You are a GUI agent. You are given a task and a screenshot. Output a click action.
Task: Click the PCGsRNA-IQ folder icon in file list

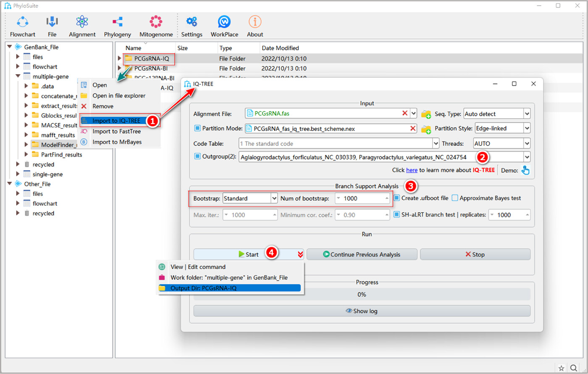128,58
